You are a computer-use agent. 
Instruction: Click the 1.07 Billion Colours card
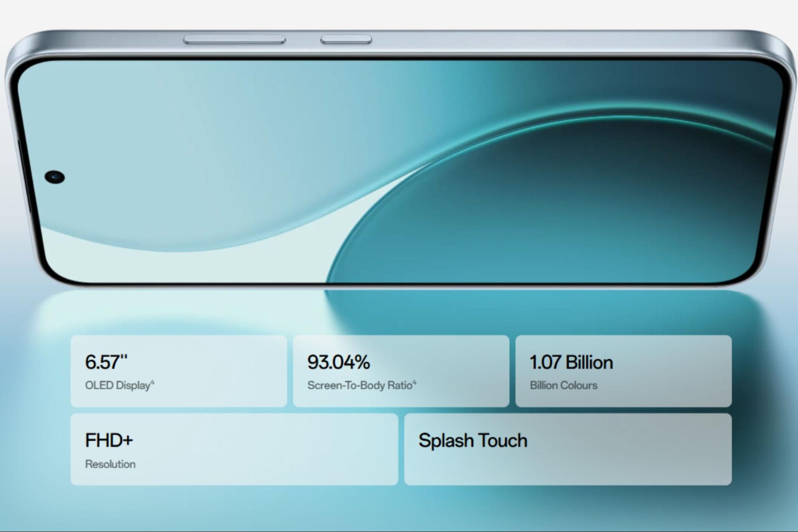tap(624, 371)
